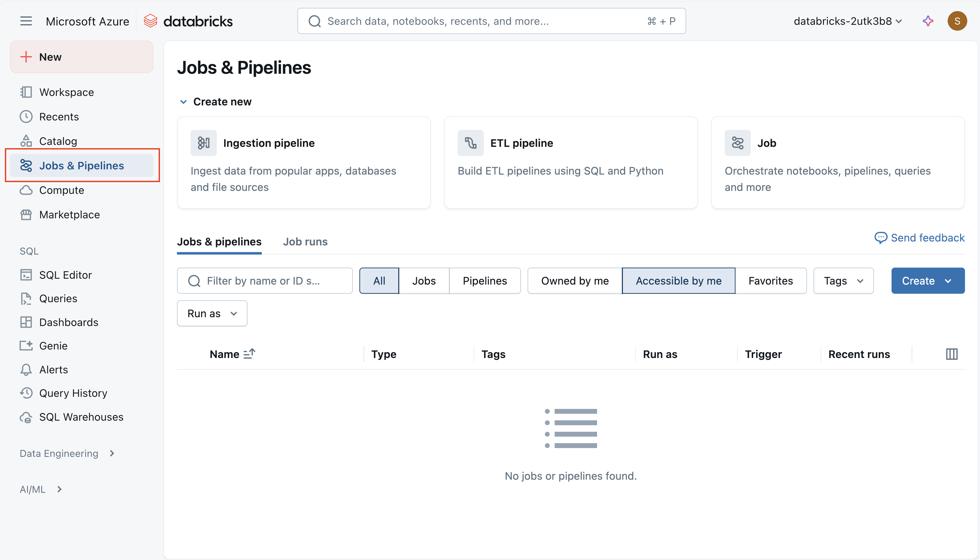This screenshot has height=560, width=980.
Task: Collapse the Create new section
Action: [183, 102]
